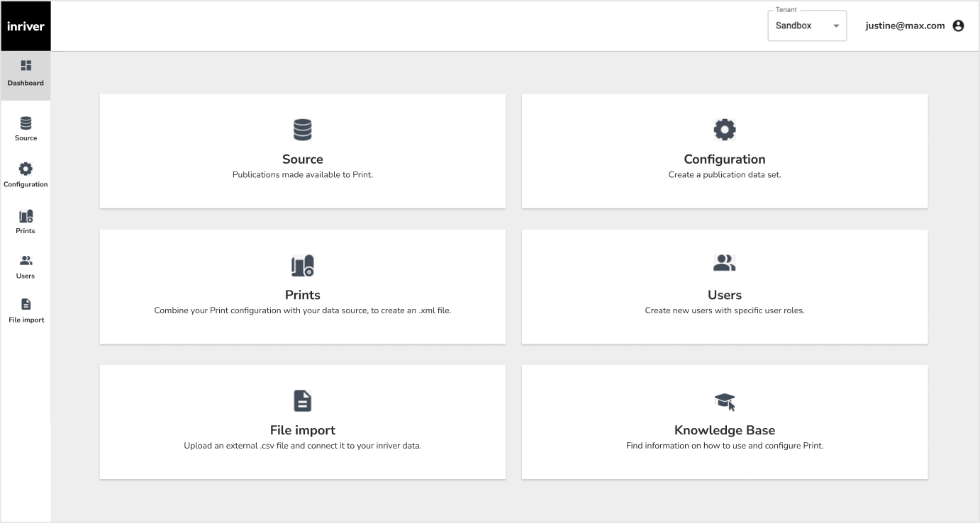Screen dimensions: 980x523
Task: Click the Prints icon in sidebar
Action: [26, 216]
